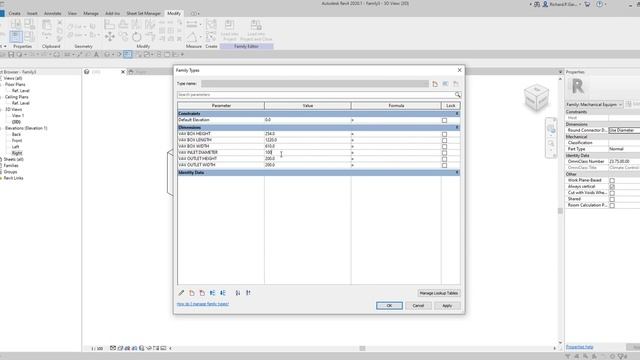Click the ViewCube in the drawing area
The width and height of the screenshot is (640, 360).
536,97
